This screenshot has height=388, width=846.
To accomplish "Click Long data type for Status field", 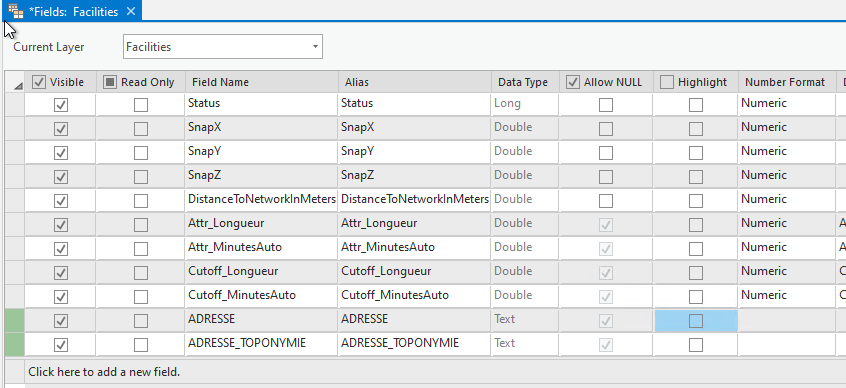I will (525, 104).
